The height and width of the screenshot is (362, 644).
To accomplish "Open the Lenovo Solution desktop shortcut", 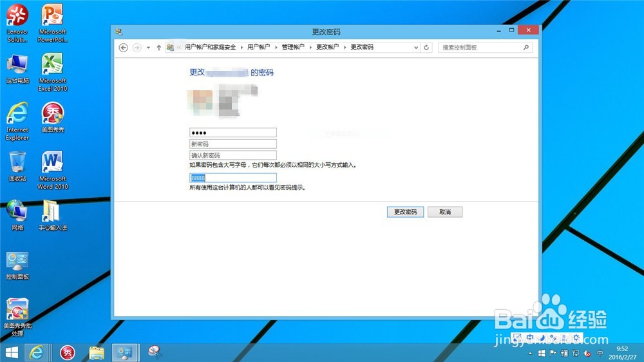I will coord(17,23).
